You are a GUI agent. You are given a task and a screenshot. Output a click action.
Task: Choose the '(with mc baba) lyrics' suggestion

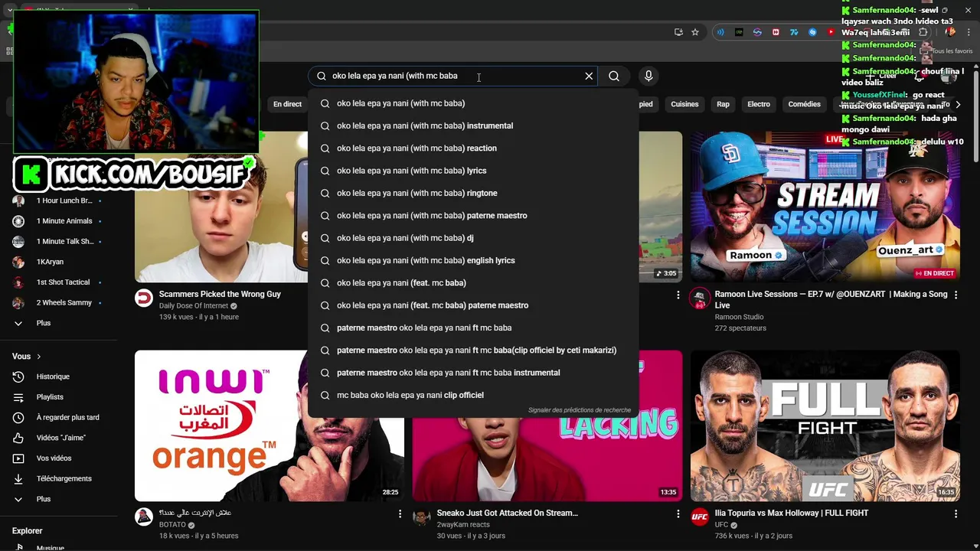point(472,171)
